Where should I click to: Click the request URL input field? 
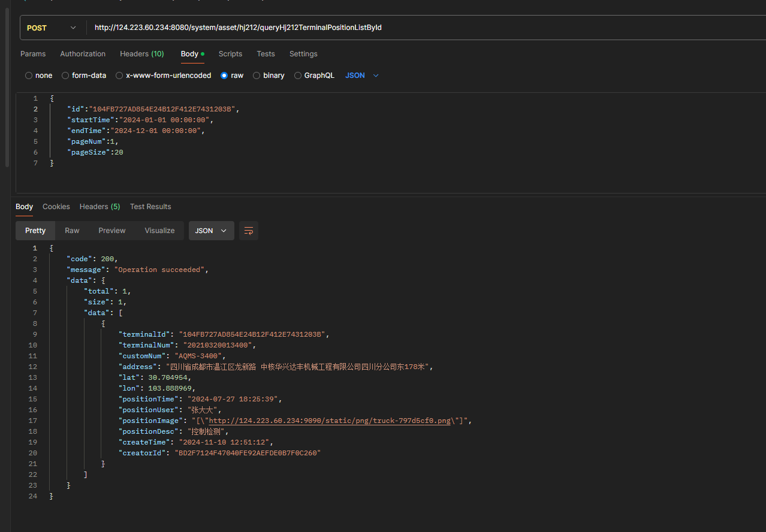pyautogui.click(x=420, y=28)
